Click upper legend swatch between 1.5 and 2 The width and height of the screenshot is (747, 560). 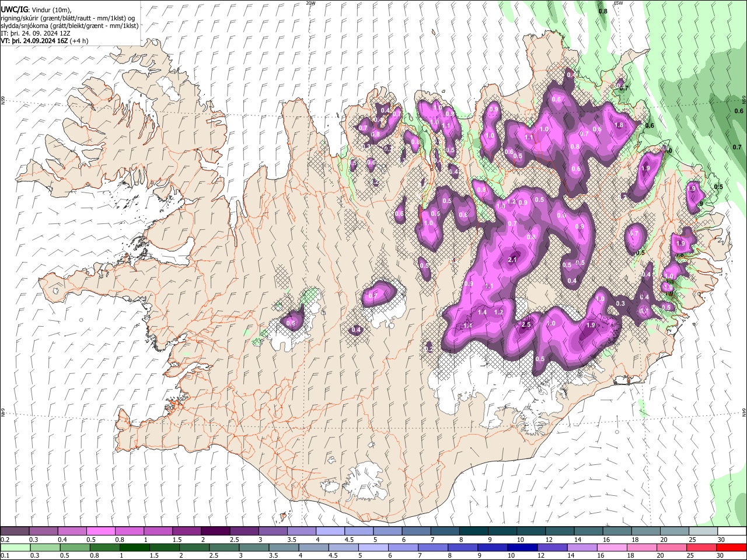pos(187,531)
